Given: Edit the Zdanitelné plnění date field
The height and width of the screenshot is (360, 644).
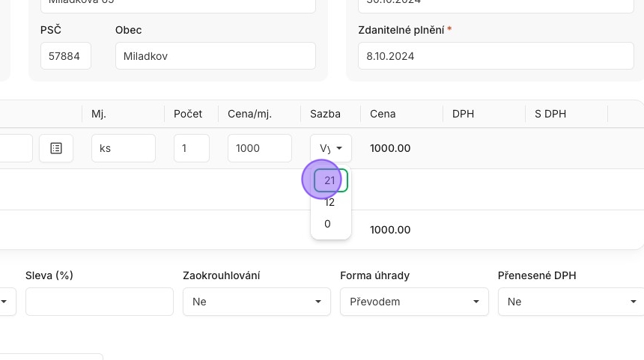Looking at the screenshot, I should point(496,56).
